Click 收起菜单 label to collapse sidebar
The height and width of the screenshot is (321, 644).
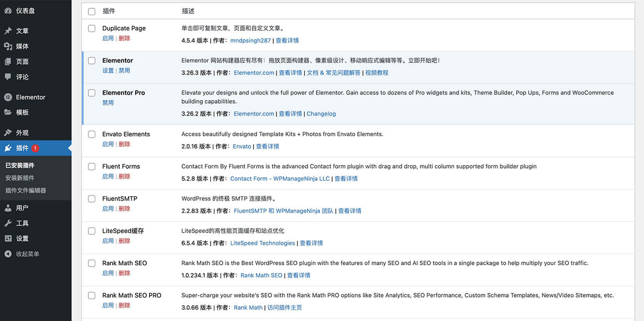28,254
